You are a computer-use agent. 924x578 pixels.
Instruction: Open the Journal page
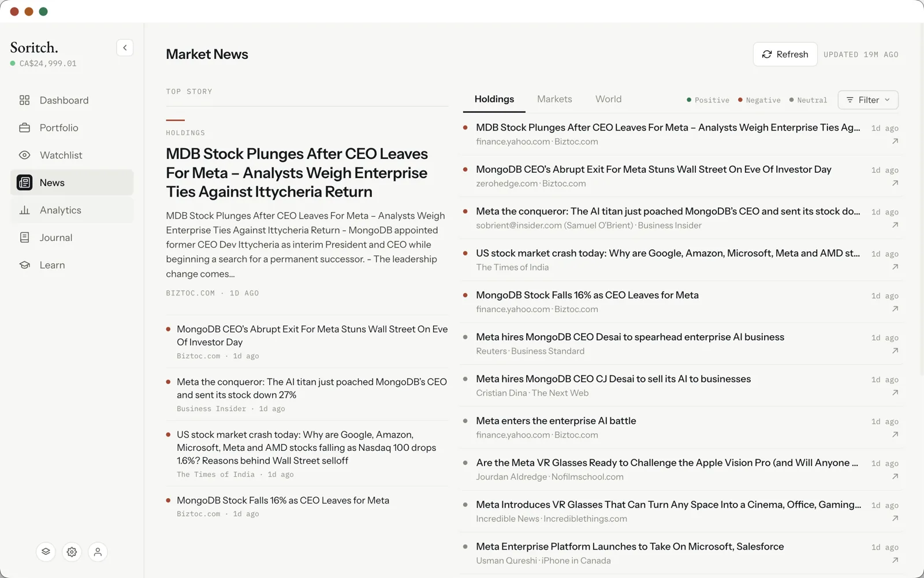[72, 238]
